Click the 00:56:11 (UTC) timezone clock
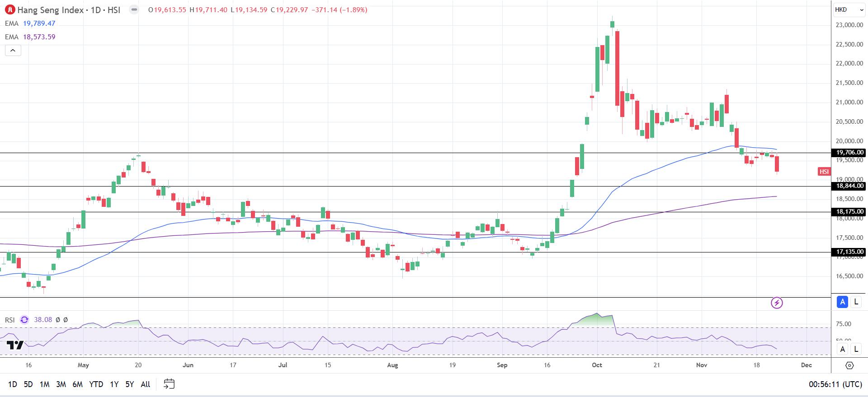 click(835, 384)
